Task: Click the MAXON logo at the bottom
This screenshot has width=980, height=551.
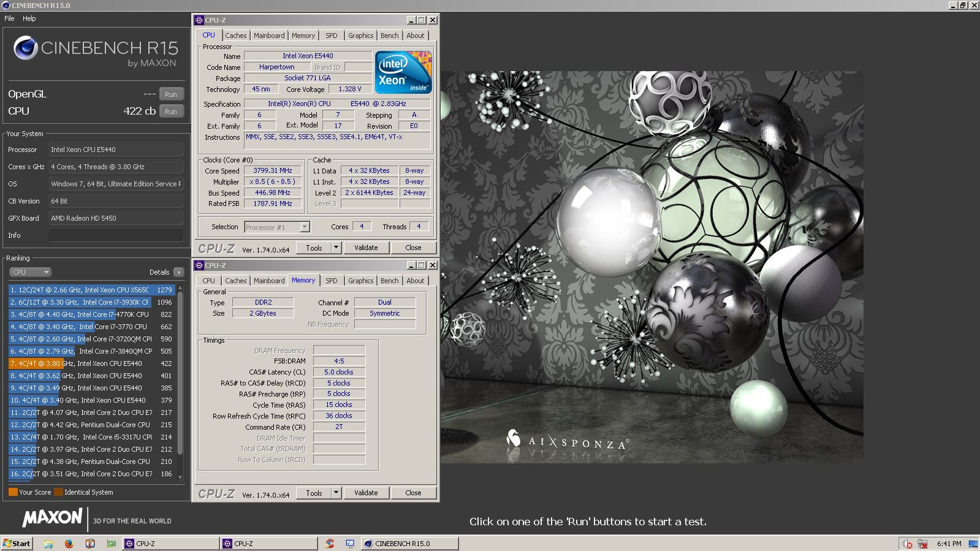Action: point(52,519)
